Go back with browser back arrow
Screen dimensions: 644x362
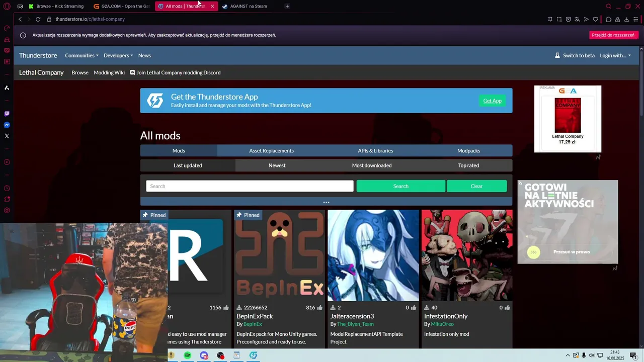pos(20,19)
